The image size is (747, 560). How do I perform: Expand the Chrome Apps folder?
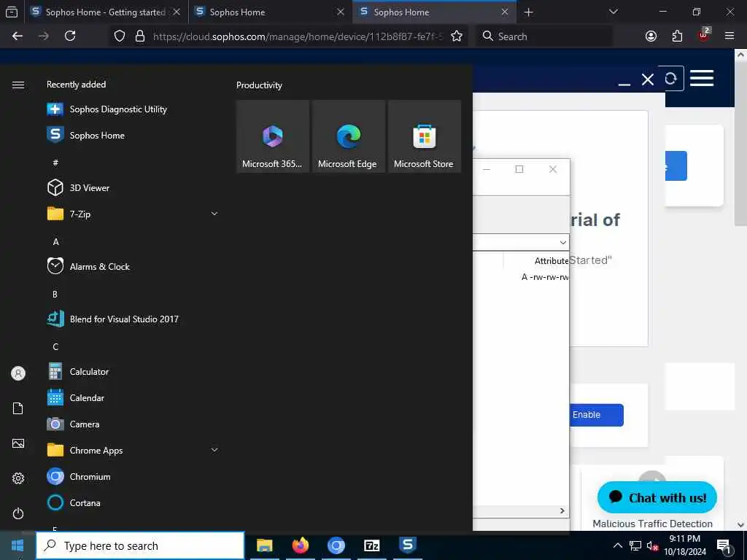(214, 450)
